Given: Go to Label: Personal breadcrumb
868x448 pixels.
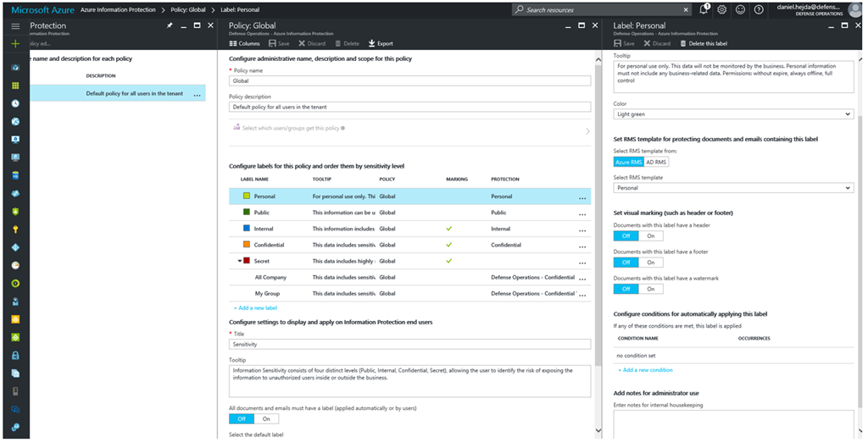Looking at the screenshot, I should pyautogui.click(x=240, y=9).
